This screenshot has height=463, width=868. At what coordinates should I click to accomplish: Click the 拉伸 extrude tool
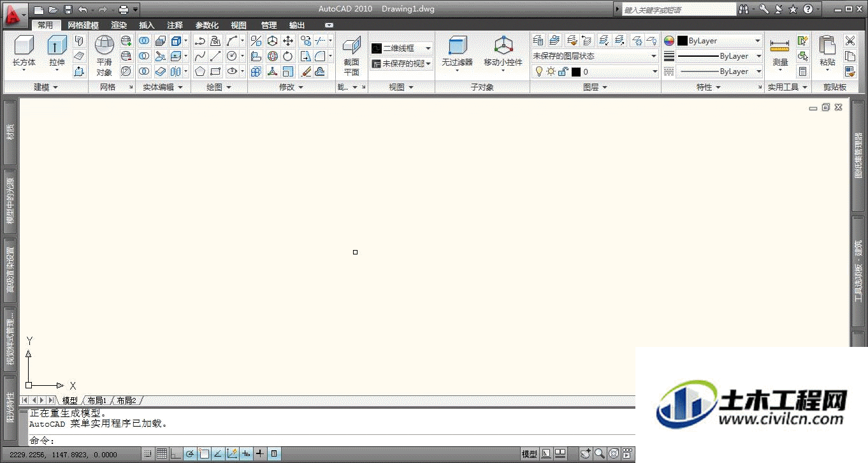(57, 51)
